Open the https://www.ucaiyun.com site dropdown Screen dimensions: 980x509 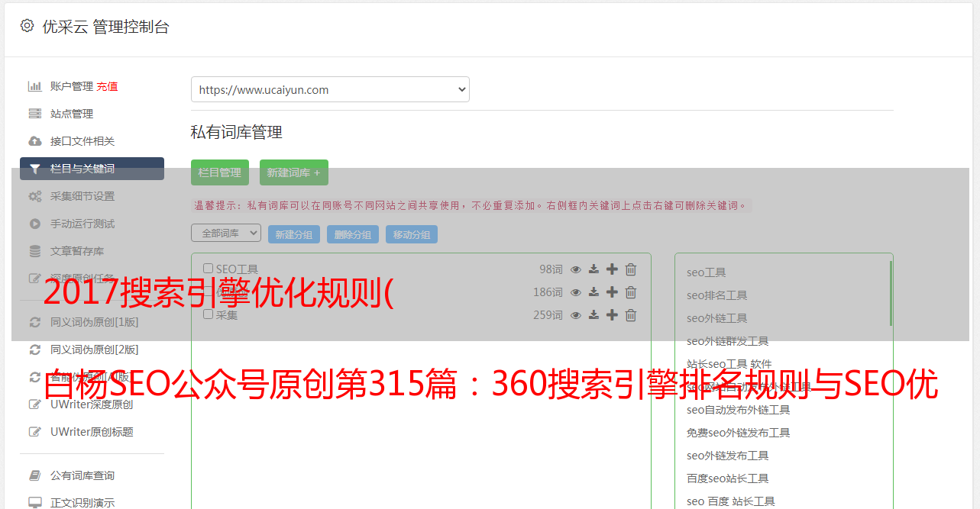tap(330, 89)
